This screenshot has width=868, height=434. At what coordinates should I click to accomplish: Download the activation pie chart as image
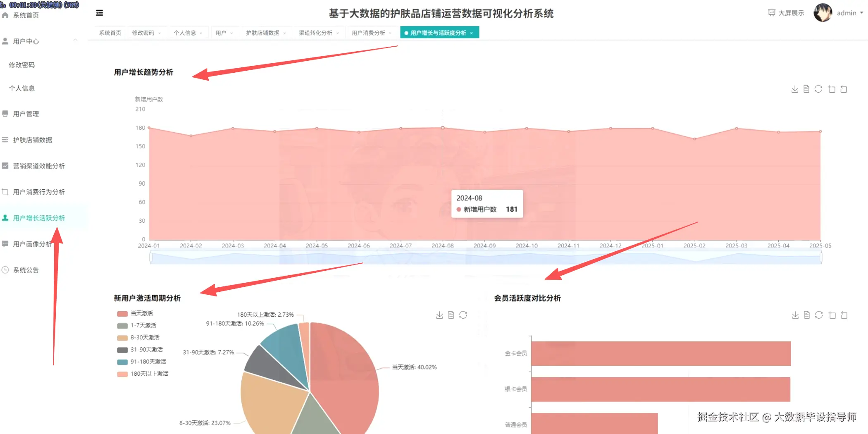click(439, 315)
